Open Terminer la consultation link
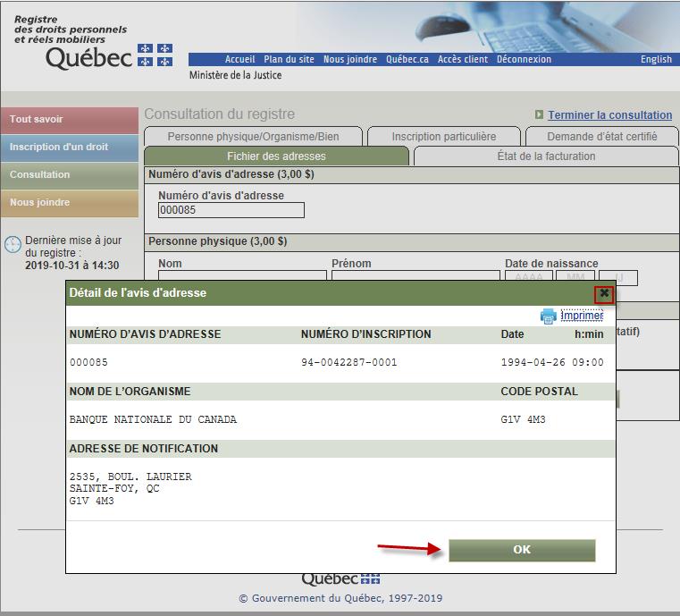 [609, 115]
